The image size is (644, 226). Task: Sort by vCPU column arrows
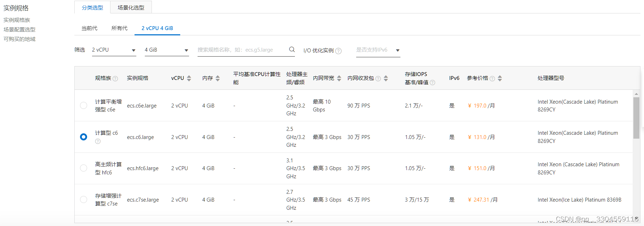(x=189, y=78)
